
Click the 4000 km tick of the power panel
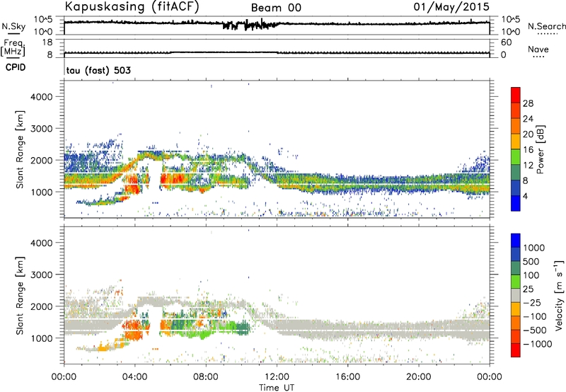[41, 97]
